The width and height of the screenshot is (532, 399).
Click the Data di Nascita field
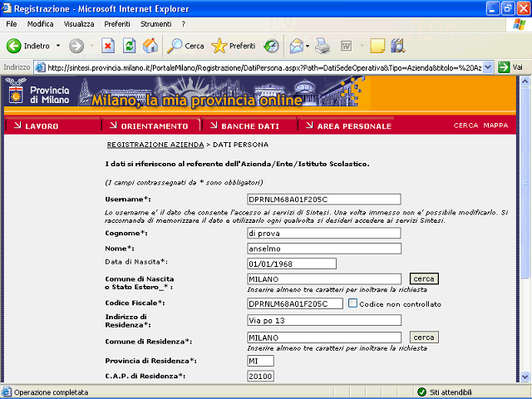292,264
